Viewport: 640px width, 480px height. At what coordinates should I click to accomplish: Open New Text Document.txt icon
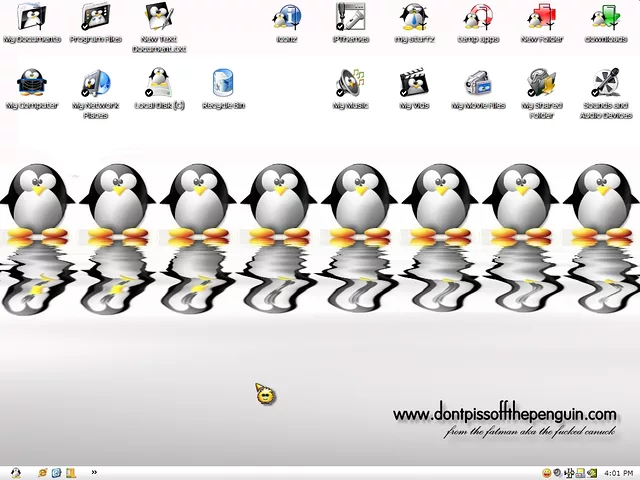pos(159,17)
